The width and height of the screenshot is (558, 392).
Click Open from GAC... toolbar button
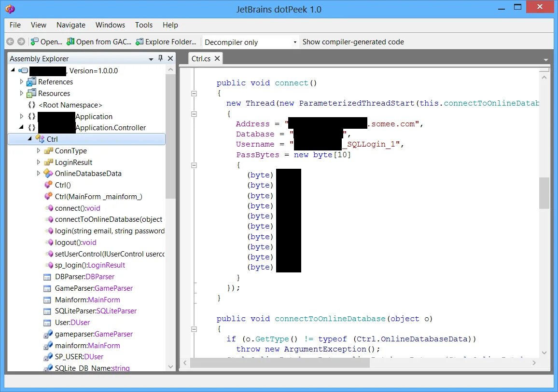(99, 42)
